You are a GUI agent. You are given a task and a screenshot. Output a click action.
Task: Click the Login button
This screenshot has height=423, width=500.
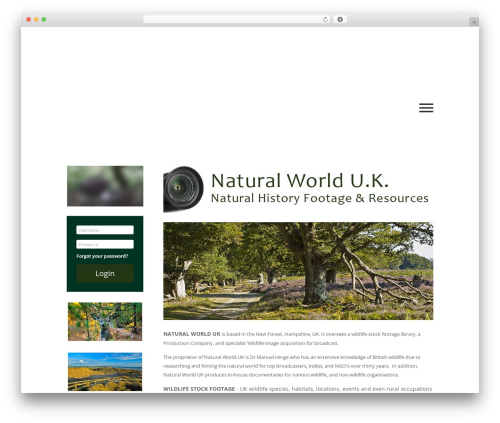tap(105, 274)
